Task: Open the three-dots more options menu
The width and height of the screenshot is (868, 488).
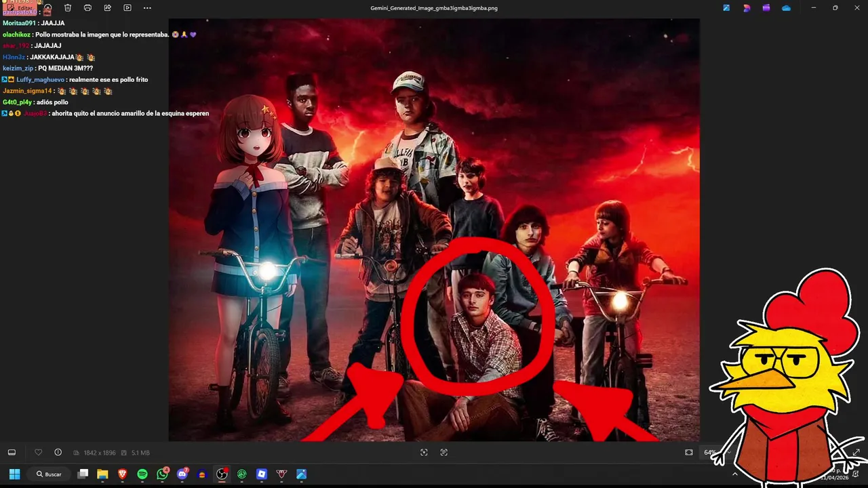Action: [147, 7]
